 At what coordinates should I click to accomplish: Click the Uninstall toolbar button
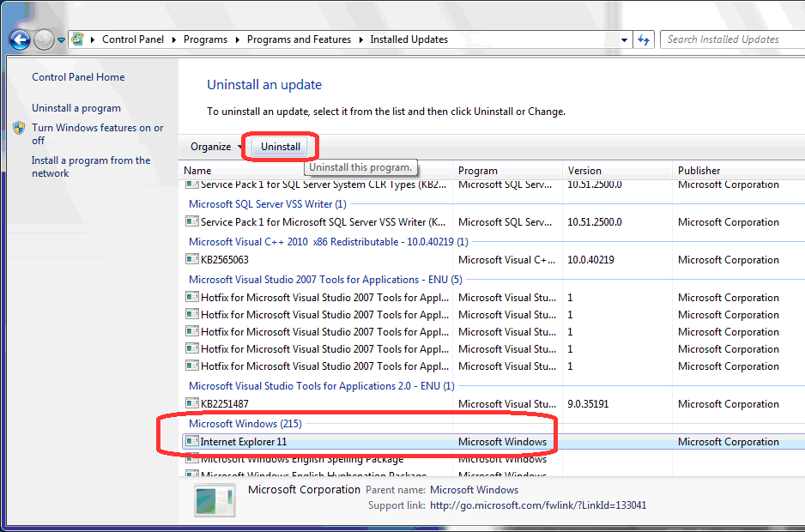281,147
